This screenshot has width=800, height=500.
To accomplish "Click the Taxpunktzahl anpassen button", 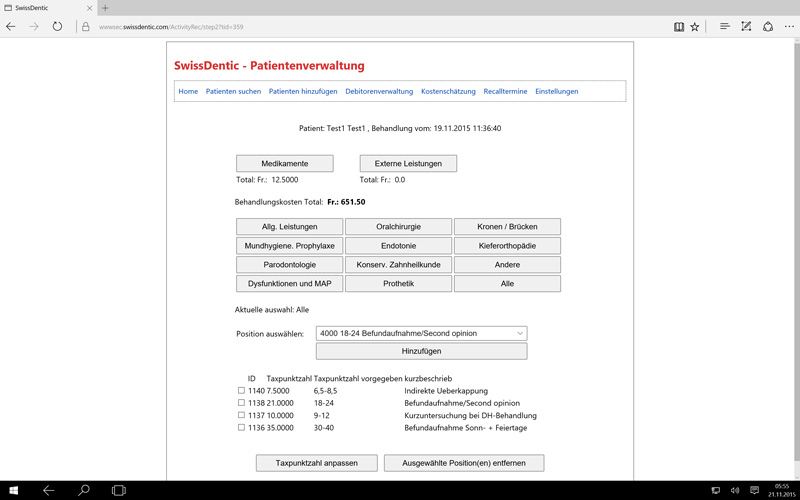I will click(316, 463).
